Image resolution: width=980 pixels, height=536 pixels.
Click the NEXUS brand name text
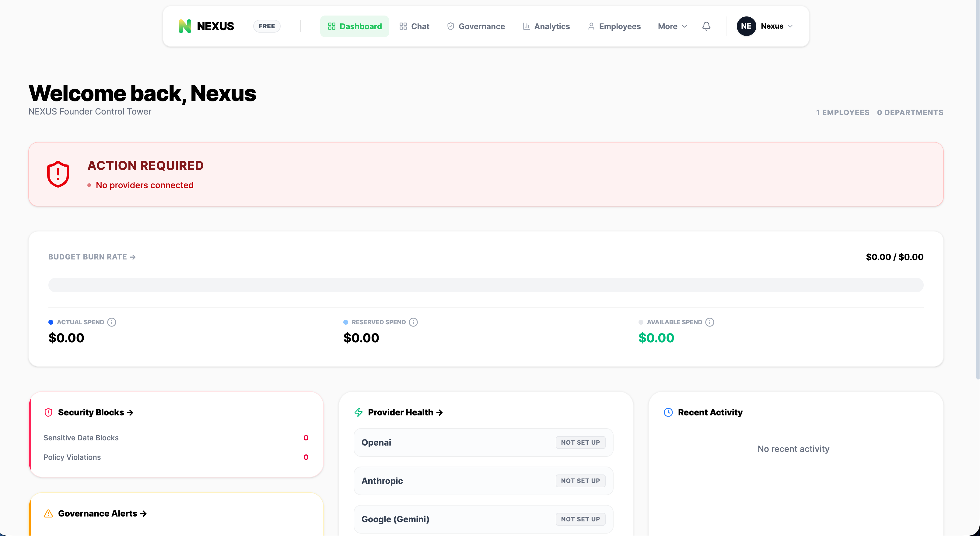click(215, 26)
